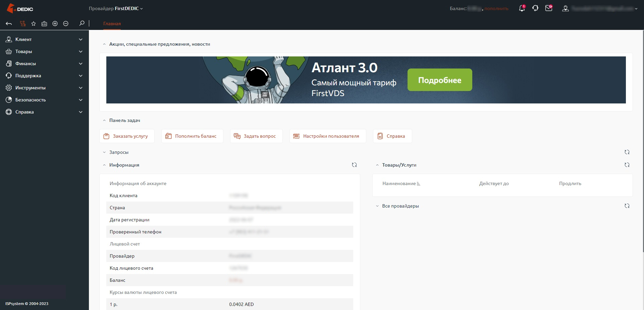The width and height of the screenshot is (644, 310).
Task: Switch to the Главная tab
Action: (112, 24)
